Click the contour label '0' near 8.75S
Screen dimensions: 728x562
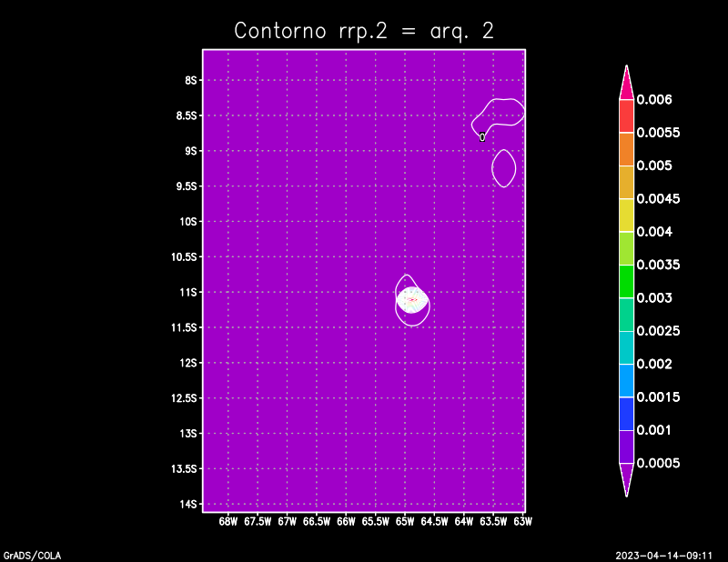pos(482,137)
